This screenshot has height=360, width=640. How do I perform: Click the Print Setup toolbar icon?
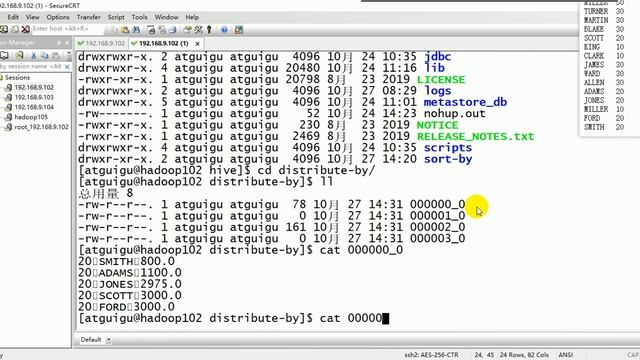151,29
